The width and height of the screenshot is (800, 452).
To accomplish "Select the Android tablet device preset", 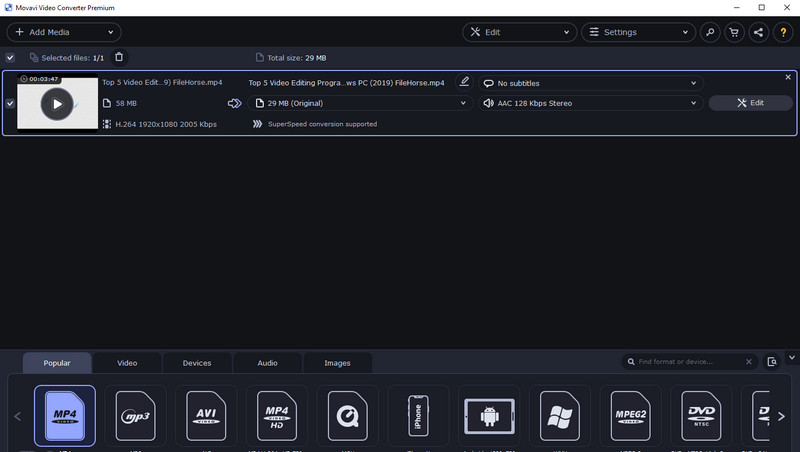I will click(x=489, y=416).
